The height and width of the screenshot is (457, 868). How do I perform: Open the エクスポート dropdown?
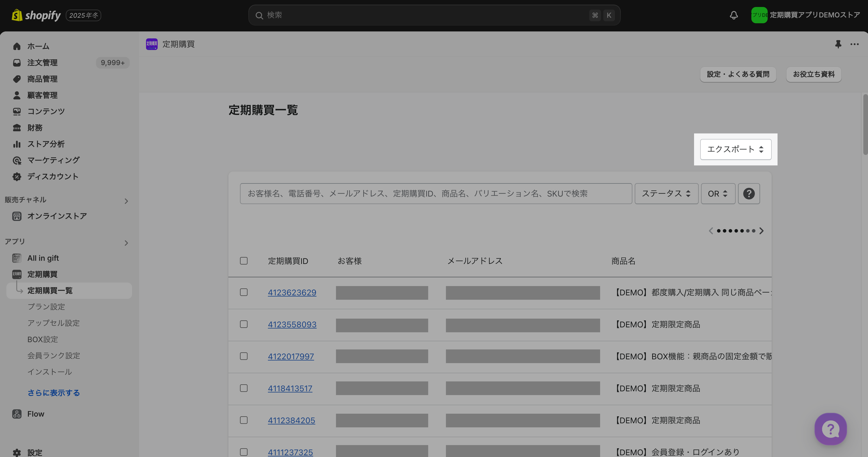pyautogui.click(x=735, y=149)
